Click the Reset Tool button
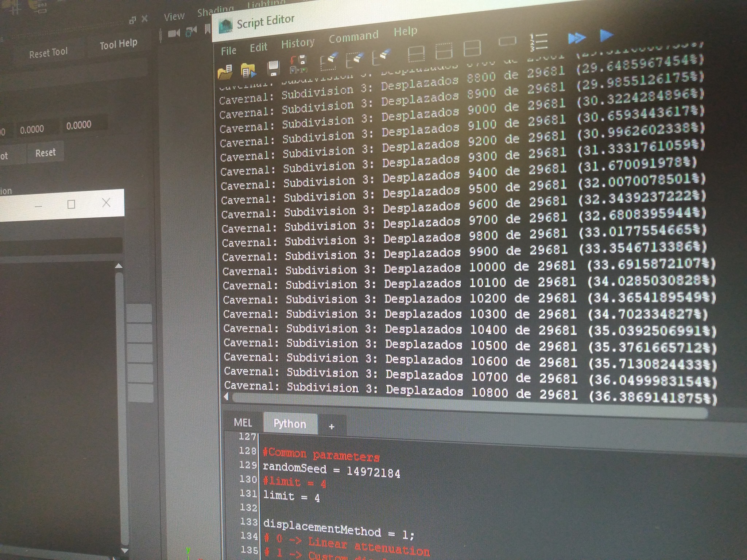The height and width of the screenshot is (560, 747). pyautogui.click(x=49, y=53)
